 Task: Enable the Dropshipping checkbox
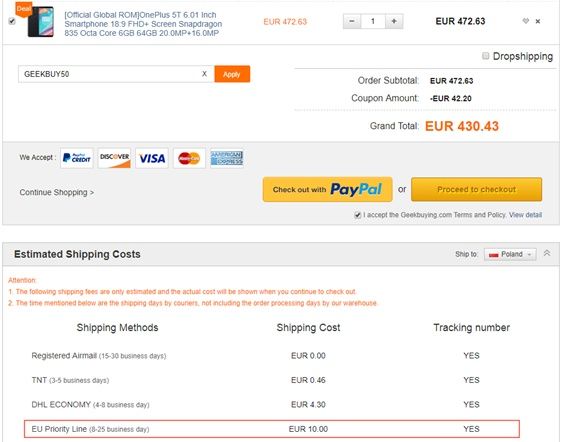click(486, 56)
